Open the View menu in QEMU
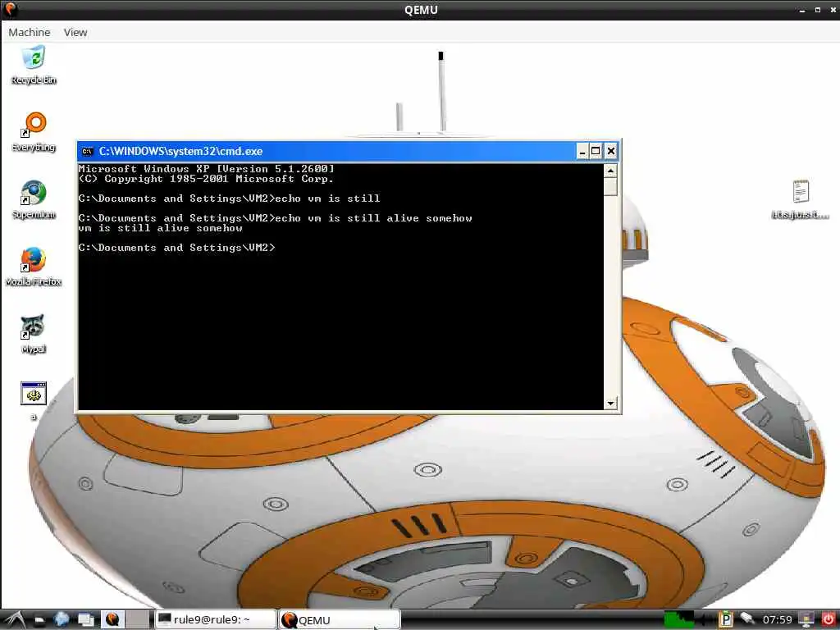The width and height of the screenshot is (840, 630). [x=75, y=32]
